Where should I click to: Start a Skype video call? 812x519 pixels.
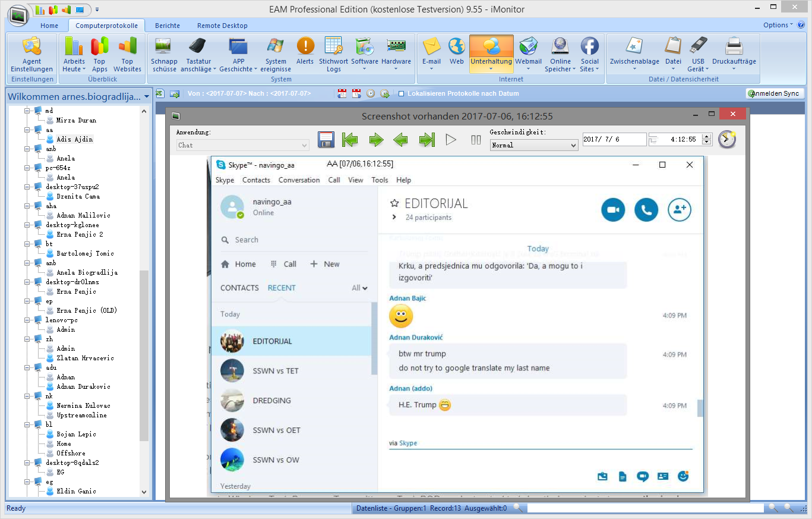[x=613, y=210]
